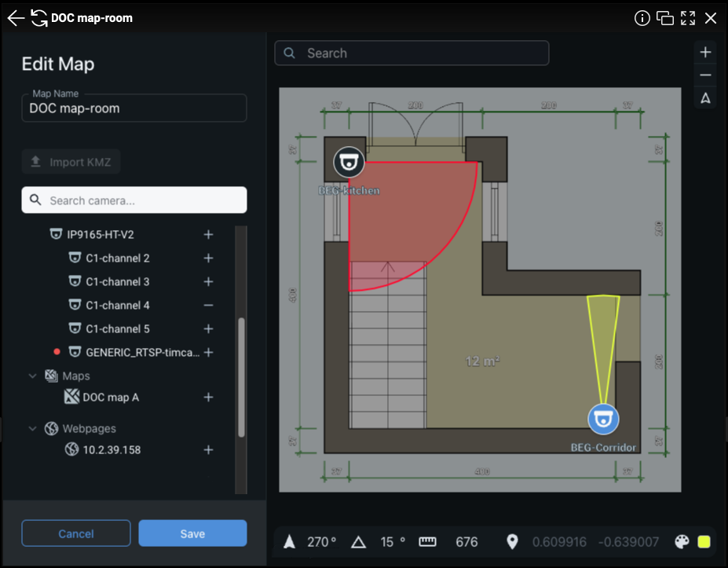Click the camera list scrollbar
Image resolution: width=728 pixels, height=568 pixels.
[x=241, y=377]
